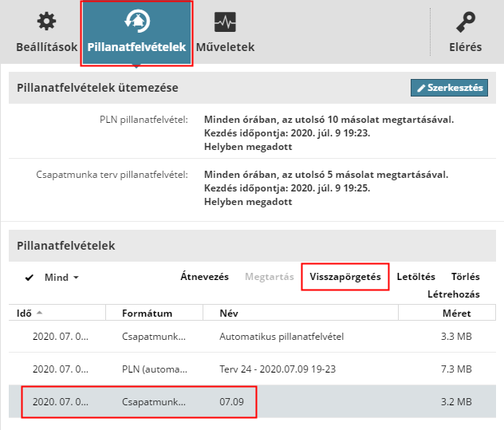
Task: Click the Letöltés action
Action: click(415, 277)
